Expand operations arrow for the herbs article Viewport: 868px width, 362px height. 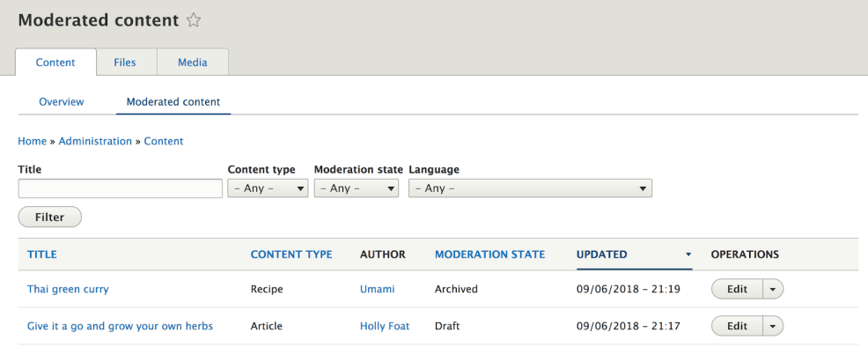pyautogui.click(x=773, y=326)
